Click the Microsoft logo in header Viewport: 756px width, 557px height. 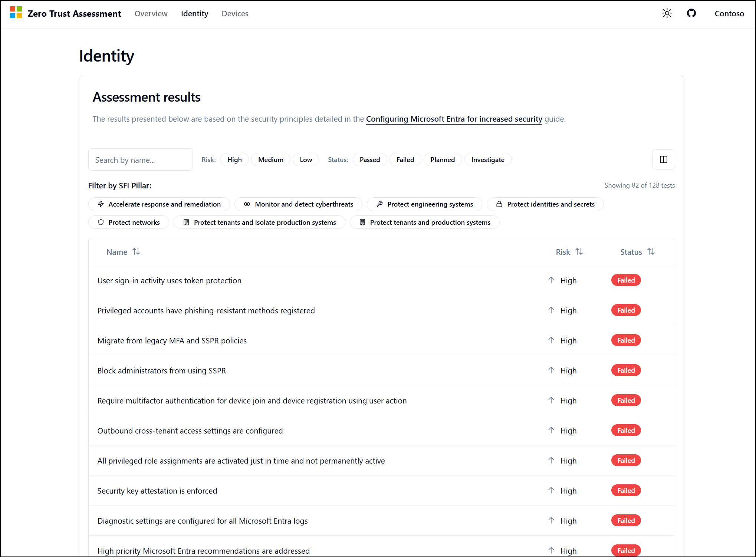[16, 13]
